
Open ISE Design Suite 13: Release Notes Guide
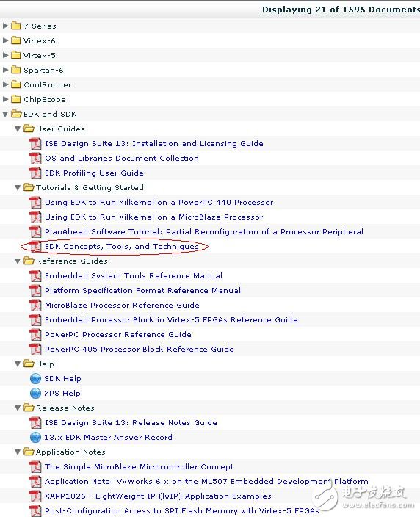point(131,423)
